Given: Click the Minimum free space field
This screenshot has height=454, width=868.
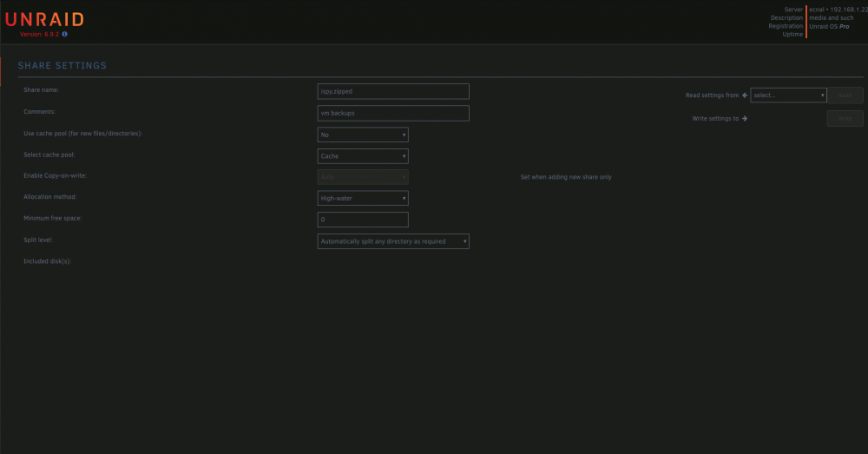Looking at the screenshot, I should tap(363, 220).
